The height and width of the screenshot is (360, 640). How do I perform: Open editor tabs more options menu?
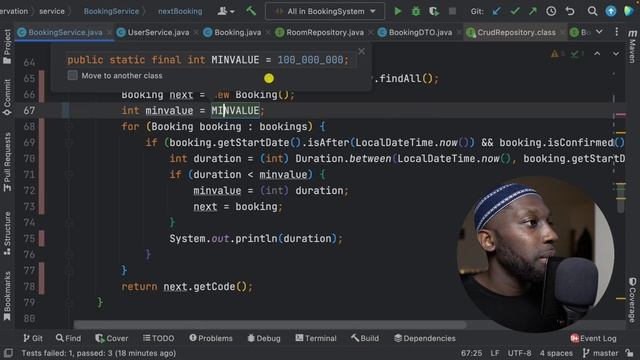coord(616,32)
